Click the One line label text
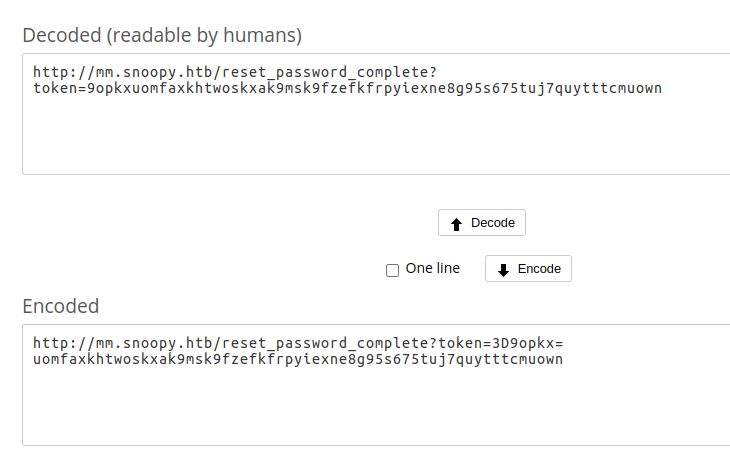730x471 pixels. [x=432, y=268]
